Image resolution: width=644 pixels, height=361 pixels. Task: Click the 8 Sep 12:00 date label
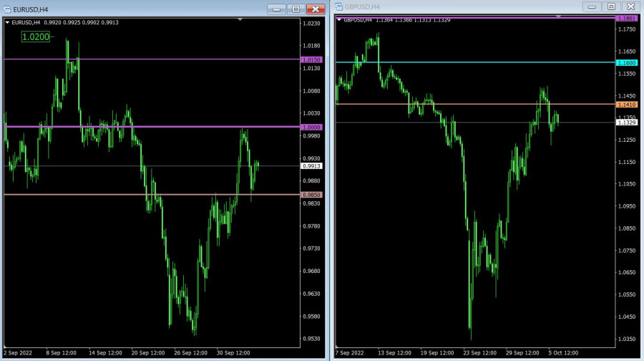pyautogui.click(x=62, y=353)
